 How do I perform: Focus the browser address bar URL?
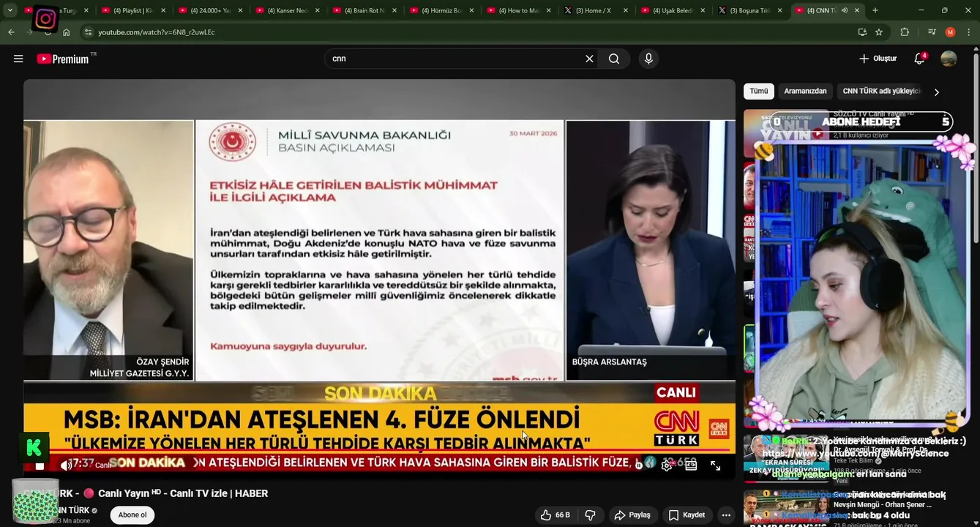(x=157, y=32)
